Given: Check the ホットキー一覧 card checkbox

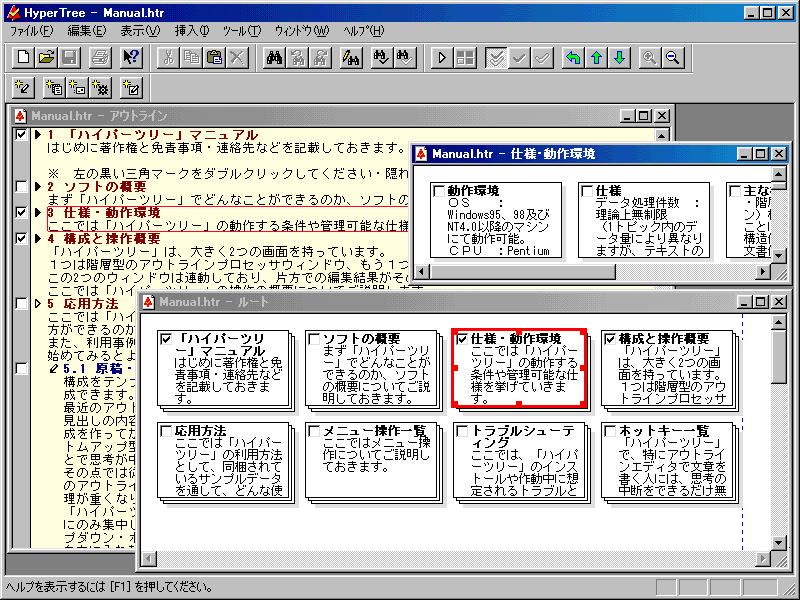Looking at the screenshot, I should (610, 431).
